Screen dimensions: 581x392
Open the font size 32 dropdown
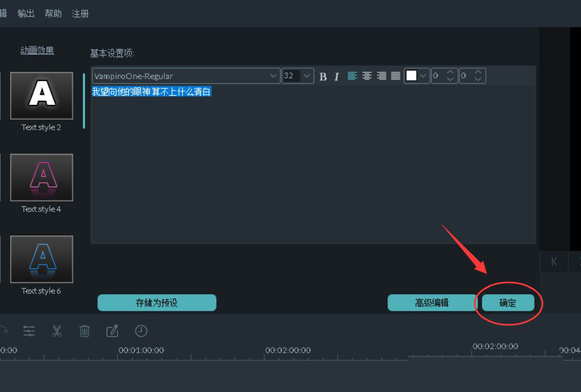[305, 75]
